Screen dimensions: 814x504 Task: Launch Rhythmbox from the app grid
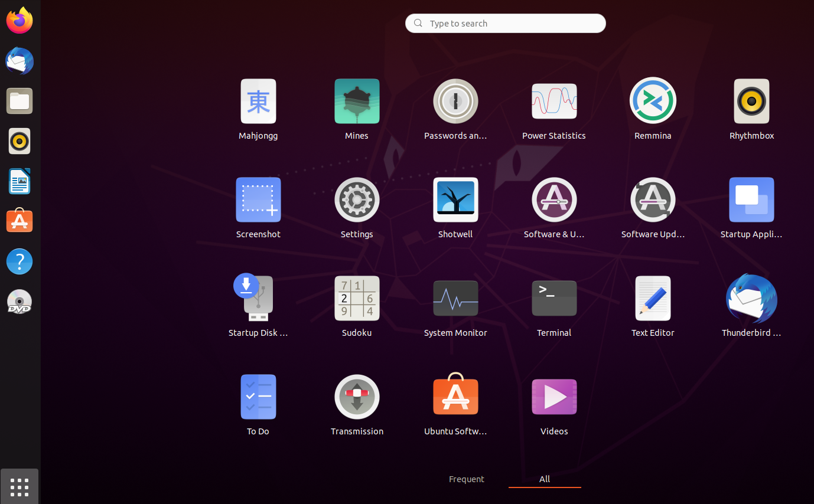[x=751, y=101]
